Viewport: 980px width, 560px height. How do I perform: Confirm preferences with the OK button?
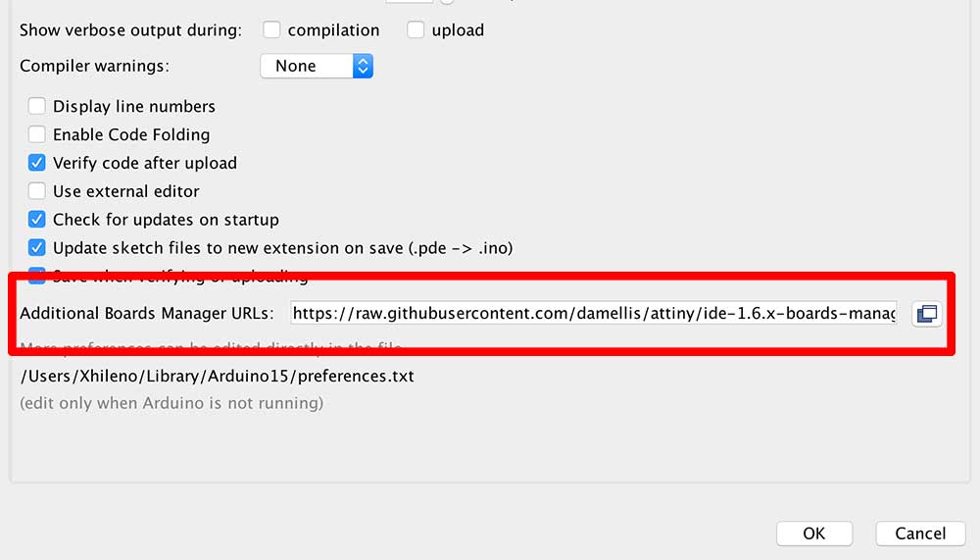[x=813, y=534]
